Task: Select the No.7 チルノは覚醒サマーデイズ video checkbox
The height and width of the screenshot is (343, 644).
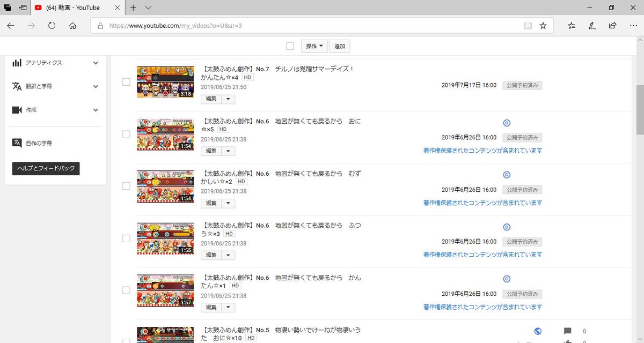Action: pyautogui.click(x=126, y=82)
